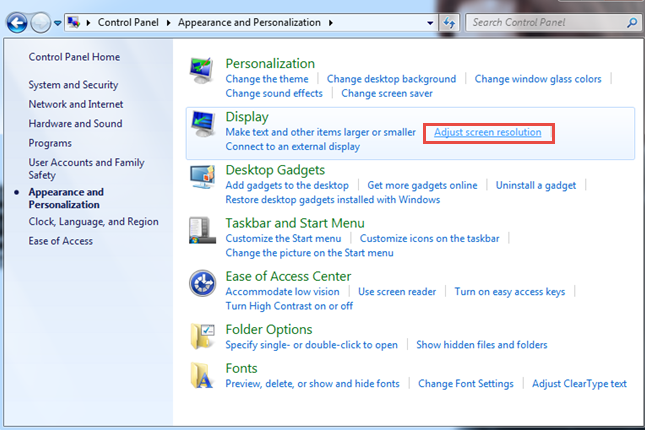This screenshot has width=645, height=430.
Task: Expand arrow after Control Panel breadcrumb
Action: [168, 23]
